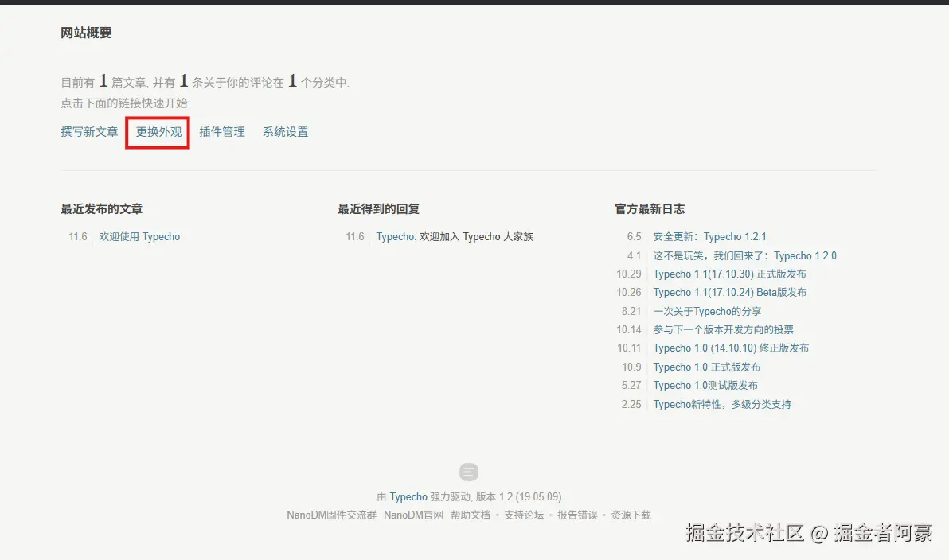The width and height of the screenshot is (949, 560).
Task: Click the 官方最新日志 heading
Action: tap(650, 208)
